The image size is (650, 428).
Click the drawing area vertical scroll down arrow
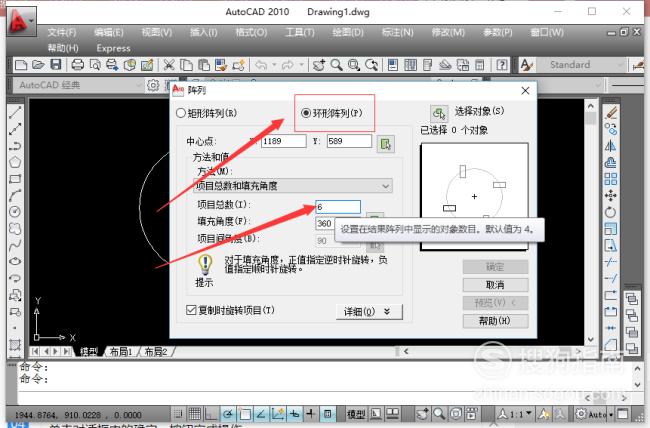coord(591,339)
